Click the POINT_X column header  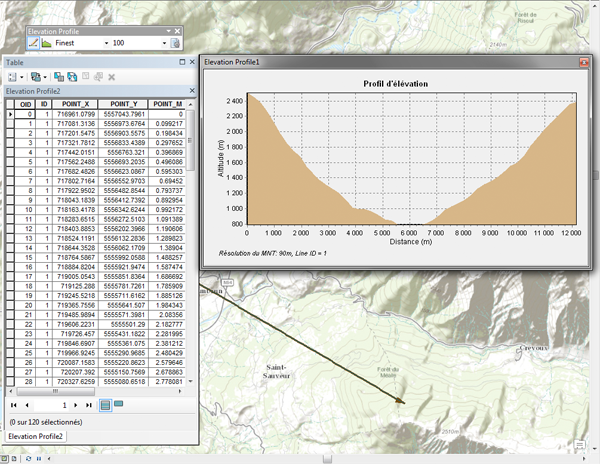coord(75,104)
